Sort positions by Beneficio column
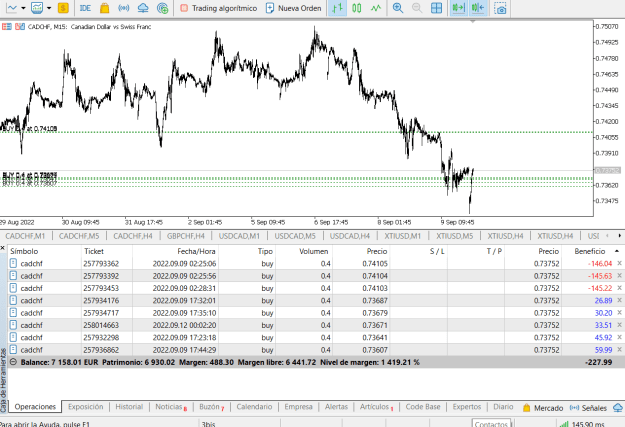This screenshot has height=427, width=625. pyautogui.click(x=590, y=251)
